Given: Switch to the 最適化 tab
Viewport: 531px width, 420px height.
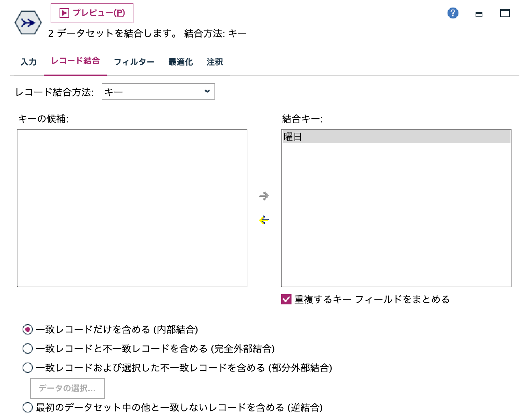Looking at the screenshot, I should click(180, 62).
